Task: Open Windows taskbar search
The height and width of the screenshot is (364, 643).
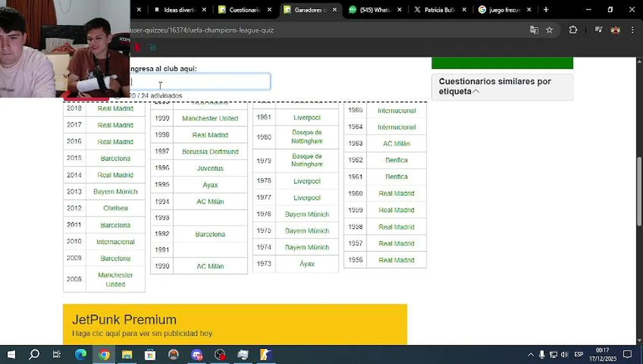Action: (34, 354)
